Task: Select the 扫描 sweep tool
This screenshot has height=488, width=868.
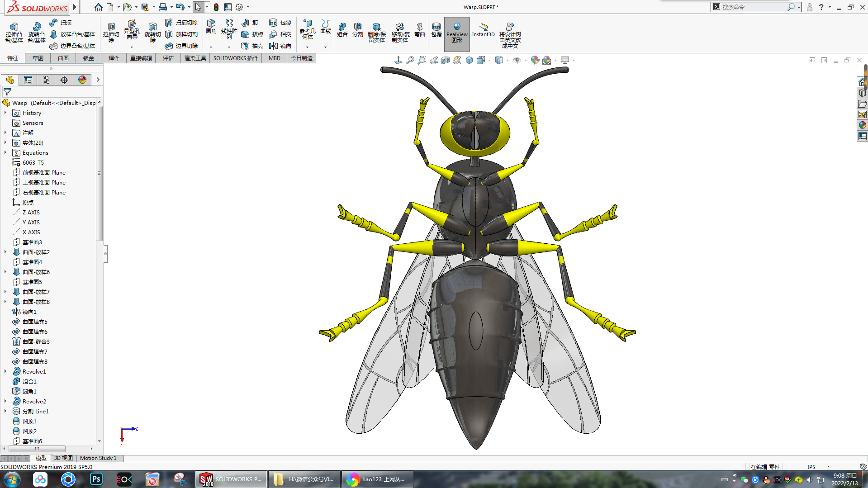Action: pos(61,22)
